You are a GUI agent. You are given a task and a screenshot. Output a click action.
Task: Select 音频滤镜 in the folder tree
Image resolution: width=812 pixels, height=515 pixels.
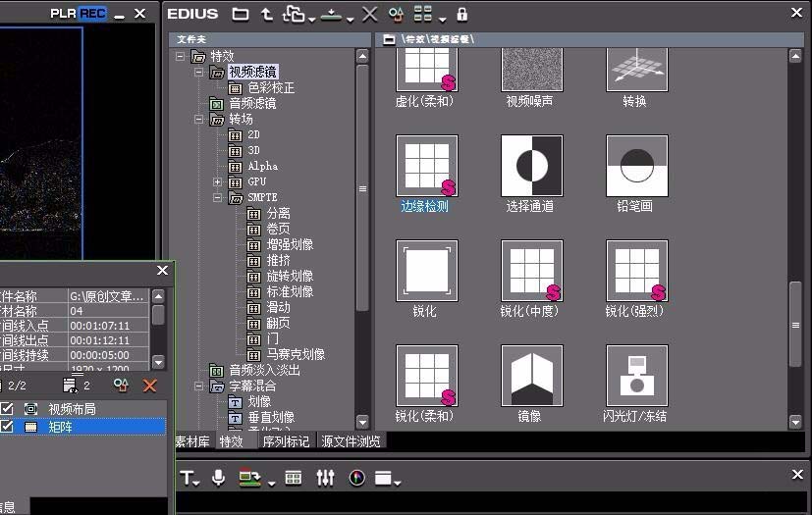(x=252, y=104)
